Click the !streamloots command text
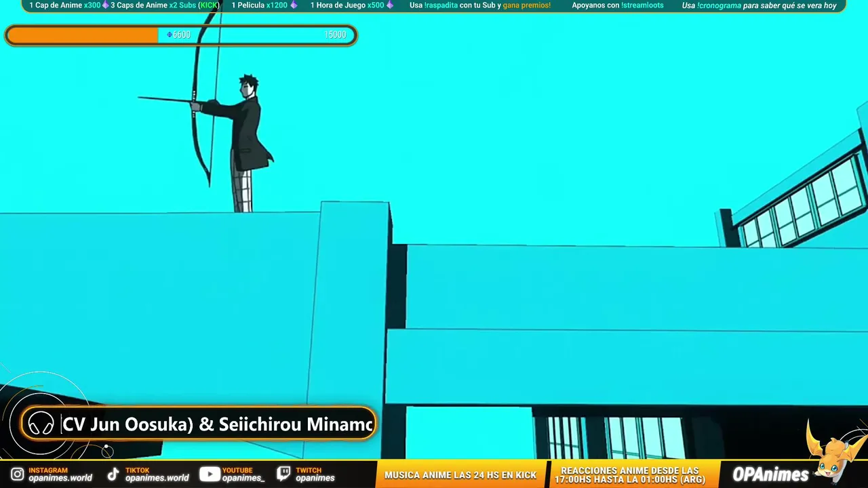The height and width of the screenshot is (488, 868). click(642, 5)
